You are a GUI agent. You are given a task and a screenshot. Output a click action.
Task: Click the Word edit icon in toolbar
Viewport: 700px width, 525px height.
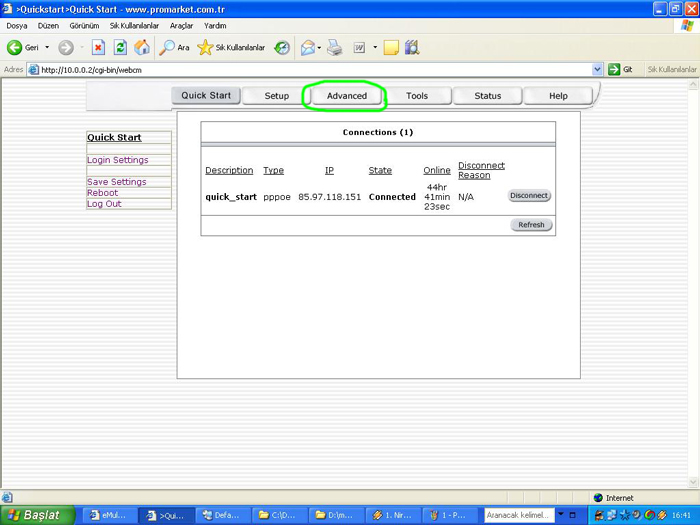point(359,47)
